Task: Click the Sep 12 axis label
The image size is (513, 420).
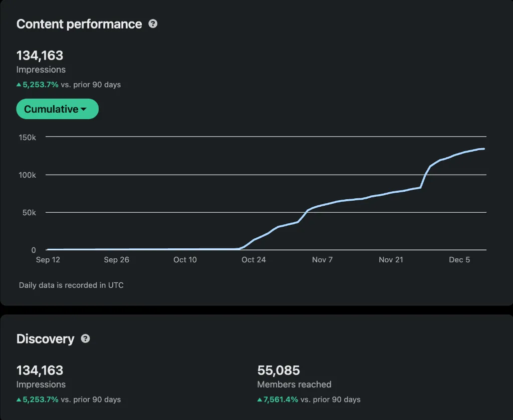Action: tap(48, 260)
